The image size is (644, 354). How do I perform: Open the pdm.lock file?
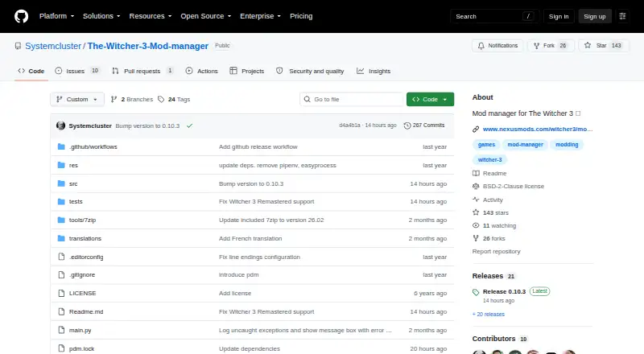pos(82,348)
